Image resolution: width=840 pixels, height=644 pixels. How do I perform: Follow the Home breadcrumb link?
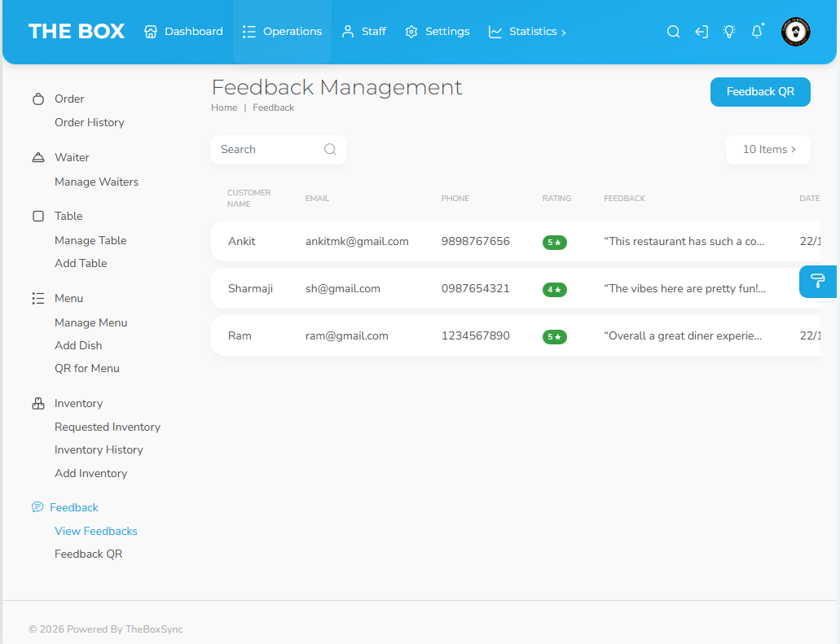(x=224, y=107)
